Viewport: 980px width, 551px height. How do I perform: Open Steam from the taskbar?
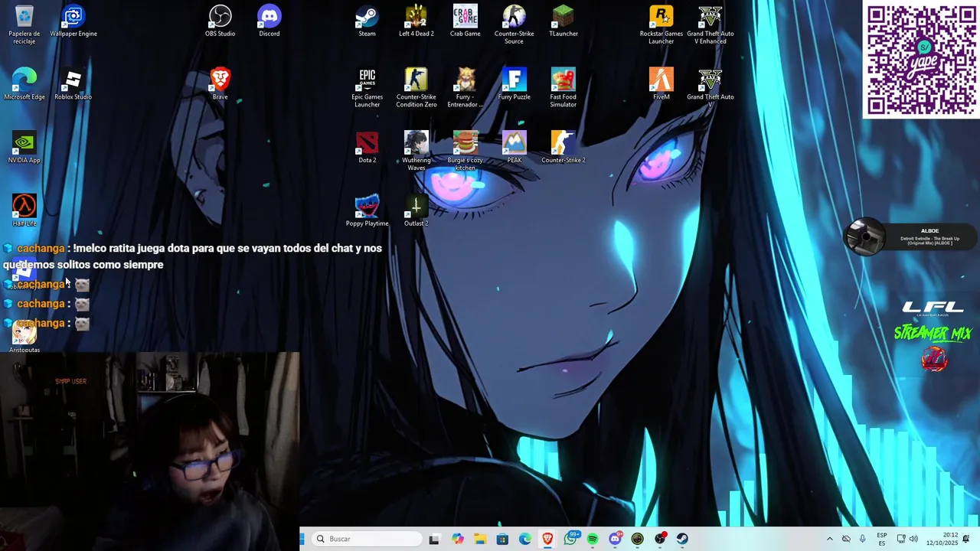click(x=682, y=539)
